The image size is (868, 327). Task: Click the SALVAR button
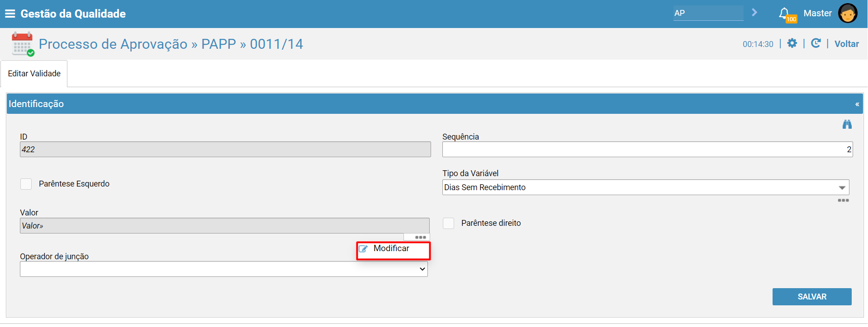coord(812,297)
